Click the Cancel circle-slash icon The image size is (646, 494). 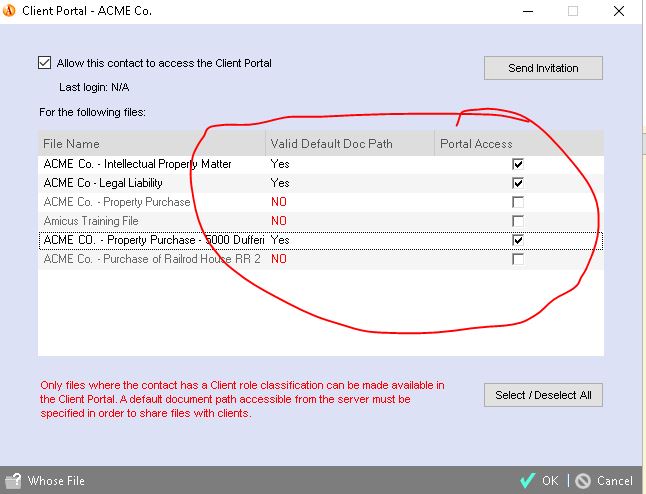(x=583, y=480)
